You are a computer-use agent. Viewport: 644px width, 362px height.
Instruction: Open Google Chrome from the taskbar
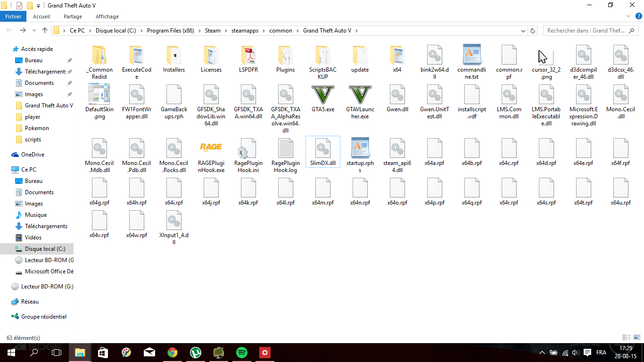[x=173, y=353]
